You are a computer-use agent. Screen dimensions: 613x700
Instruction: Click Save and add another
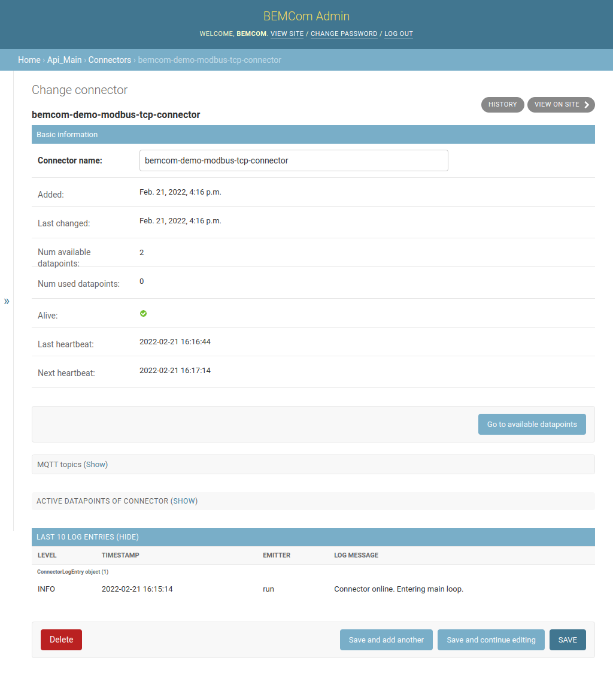[386, 640]
